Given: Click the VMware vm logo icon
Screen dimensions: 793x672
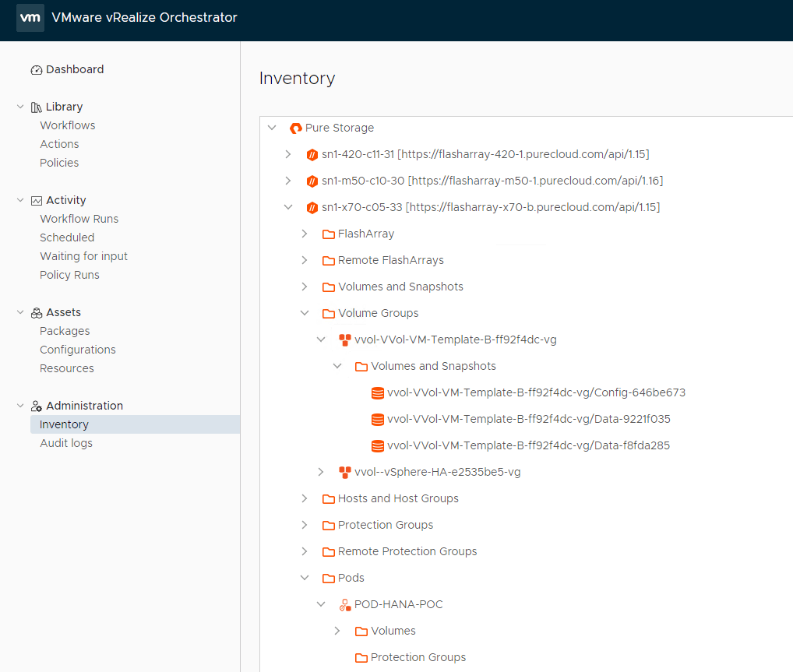Looking at the screenshot, I should (30, 18).
